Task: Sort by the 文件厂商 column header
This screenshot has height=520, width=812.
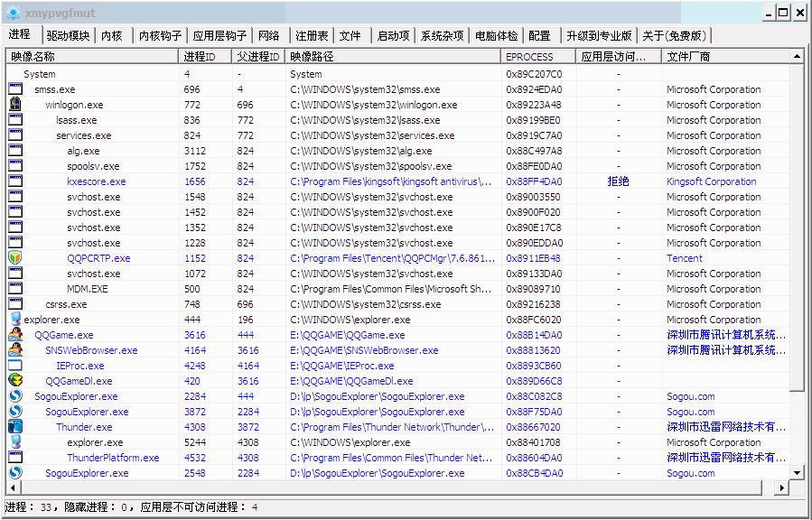Action: point(725,56)
